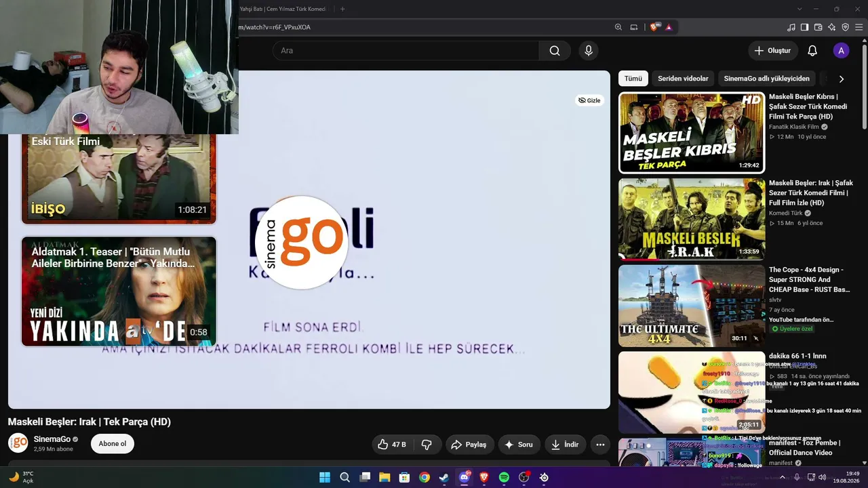
Task: Open the SinemaGo channel name link
Action: 52,439
